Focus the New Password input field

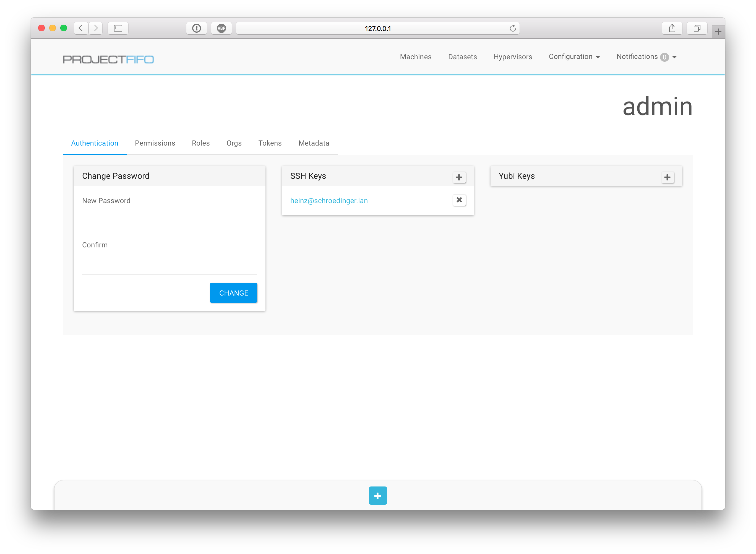coord(169,220)
